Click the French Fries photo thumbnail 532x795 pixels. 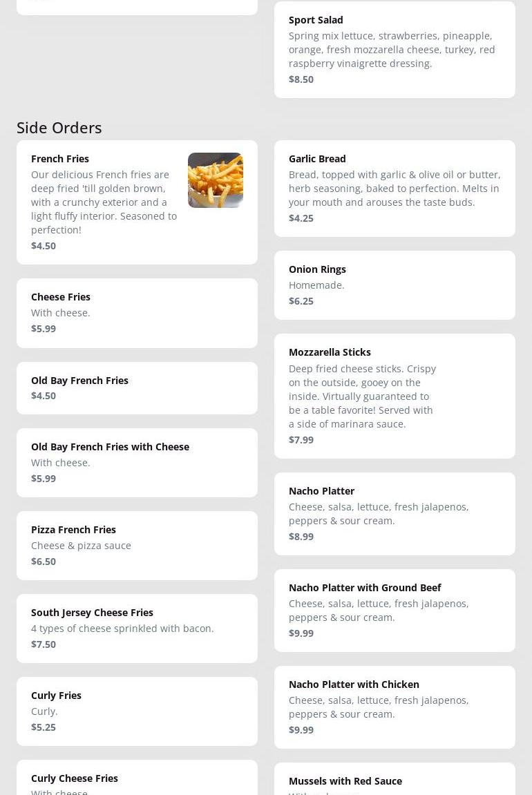coord(215,180)
